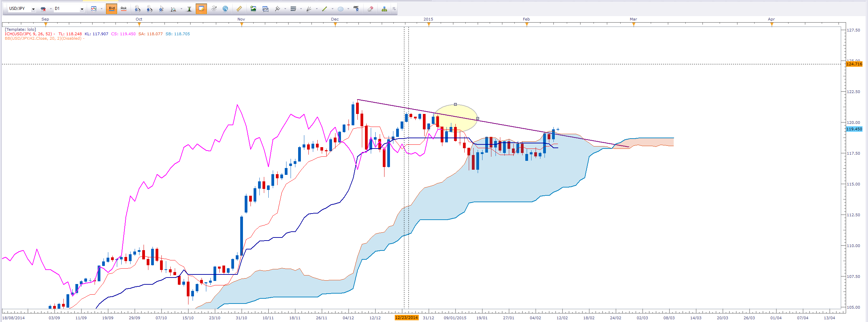Click the blue globe icon
Image resolution: width=868 pixels, height=322 pixels.
tap(225, 9)
